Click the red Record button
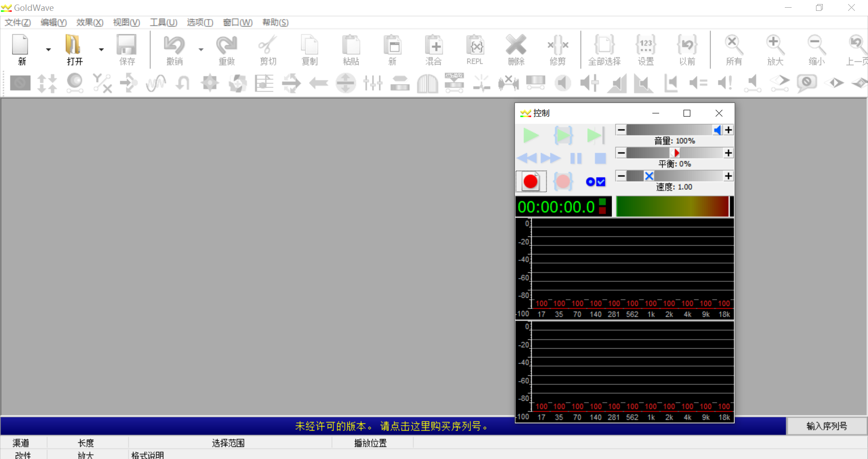 tap(531, 182)
